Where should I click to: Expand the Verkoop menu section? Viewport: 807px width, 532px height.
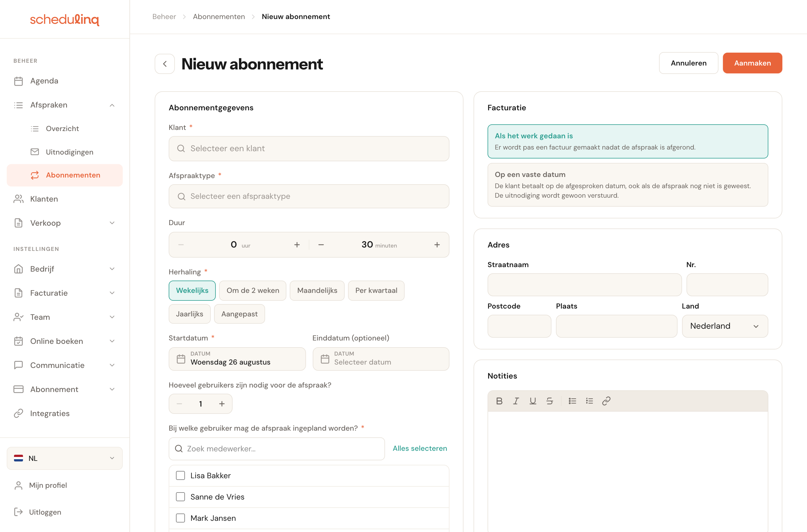tap(112, 223)
